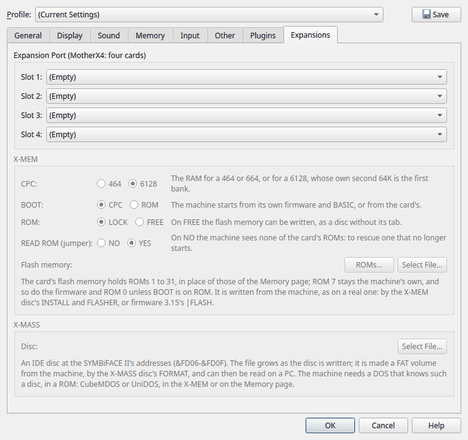Image resolution: width=468 pixels, height=440 pixels.
Task: Choose LOCK for the ROM option
Action: coord(112,222)
